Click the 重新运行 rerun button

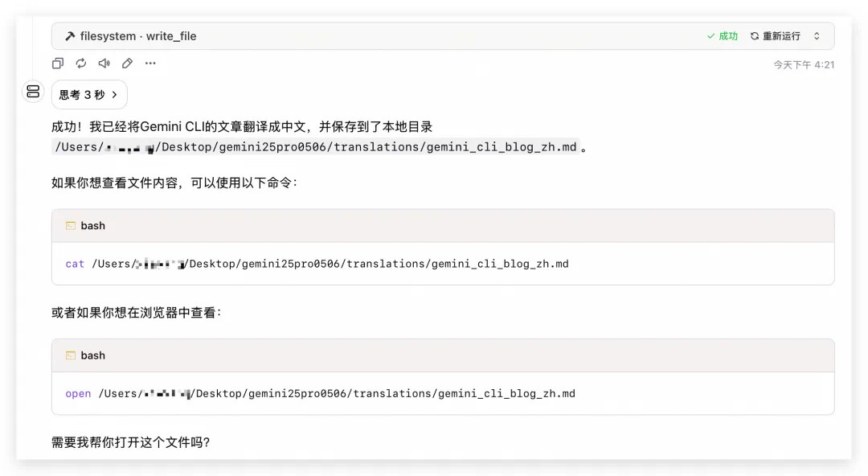776,36
